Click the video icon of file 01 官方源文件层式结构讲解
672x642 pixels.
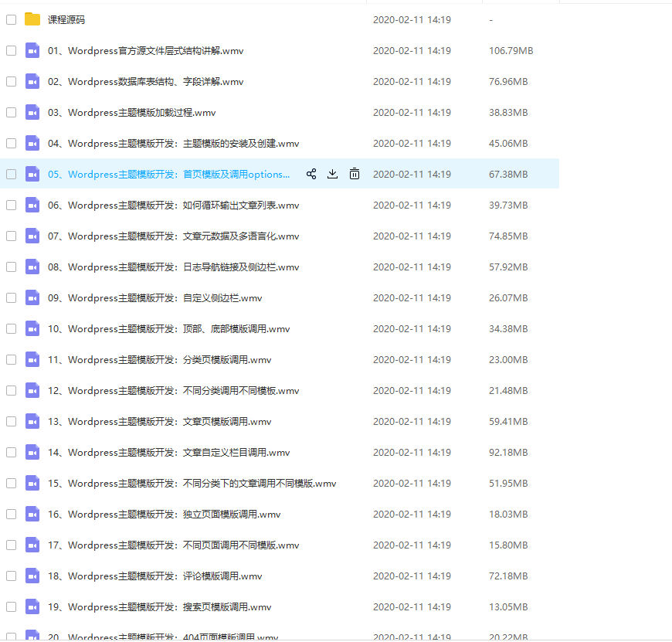coord(32,50)
